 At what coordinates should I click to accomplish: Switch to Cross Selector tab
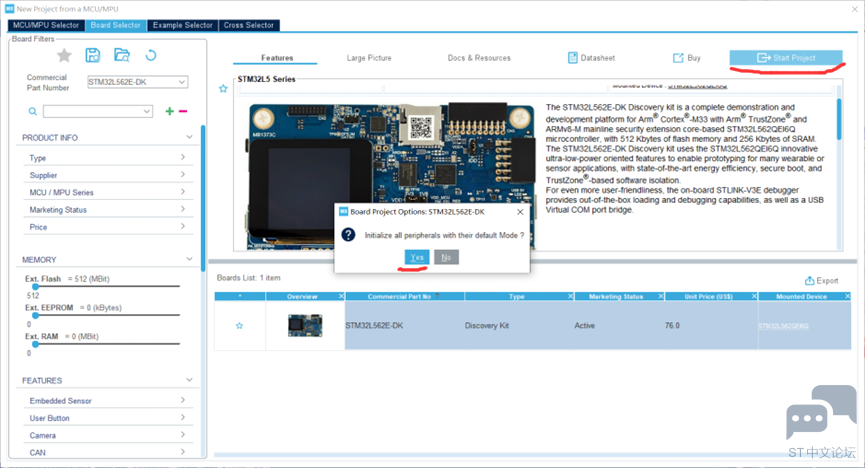tap(249, 25)
